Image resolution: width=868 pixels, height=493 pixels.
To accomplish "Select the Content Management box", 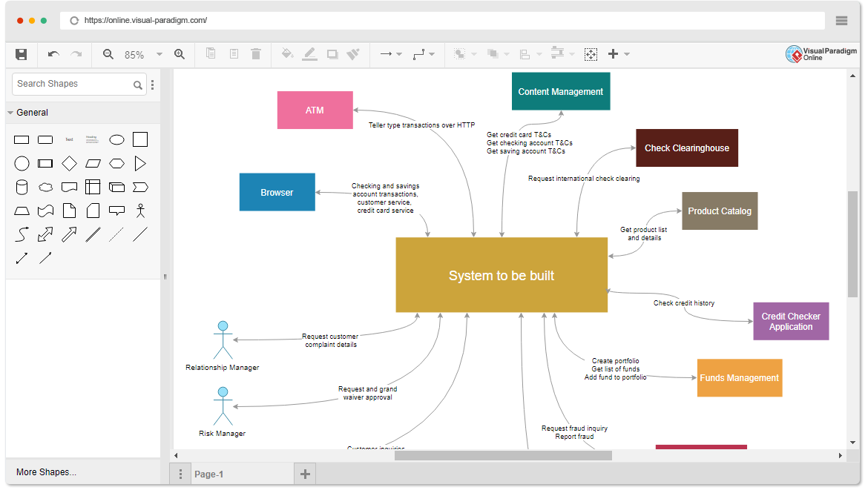I will point(561,91).
